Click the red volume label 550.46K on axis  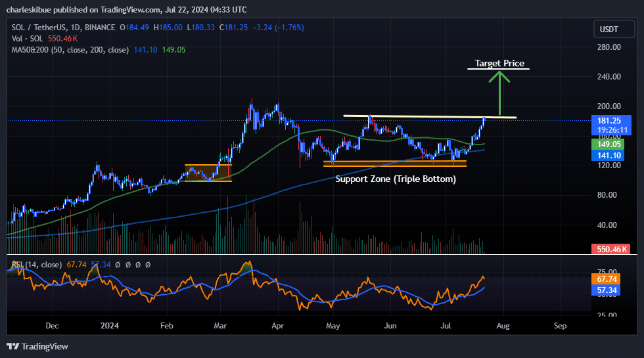(612, 250)
